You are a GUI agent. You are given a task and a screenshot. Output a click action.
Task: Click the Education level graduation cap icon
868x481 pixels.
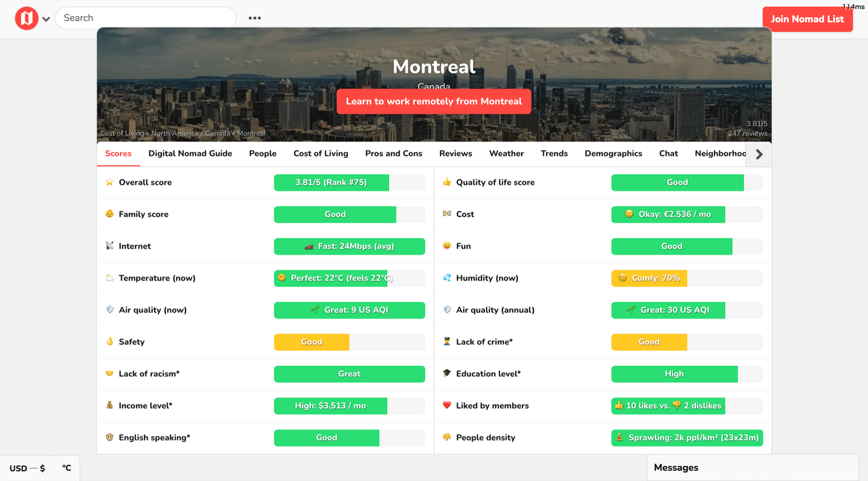coord(447,373)
